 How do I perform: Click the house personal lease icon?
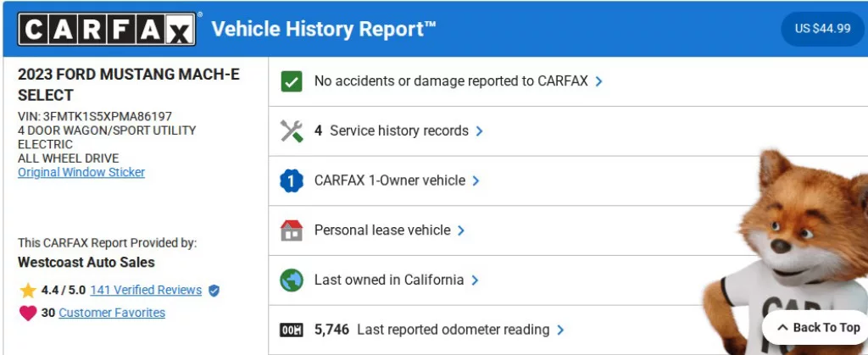pyautogui.click(x=292, y=230)
